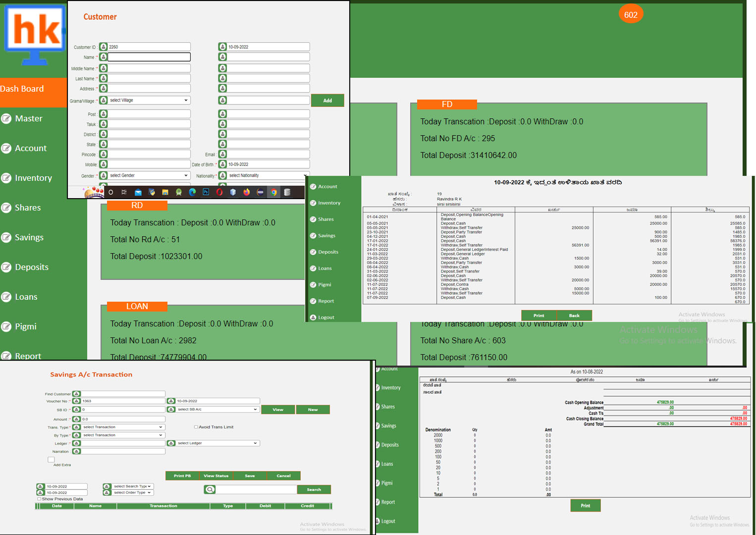This screenshot has height=535, width=756.
Task: Click the magnifier icon beside Search box
Action: point(210,489)
